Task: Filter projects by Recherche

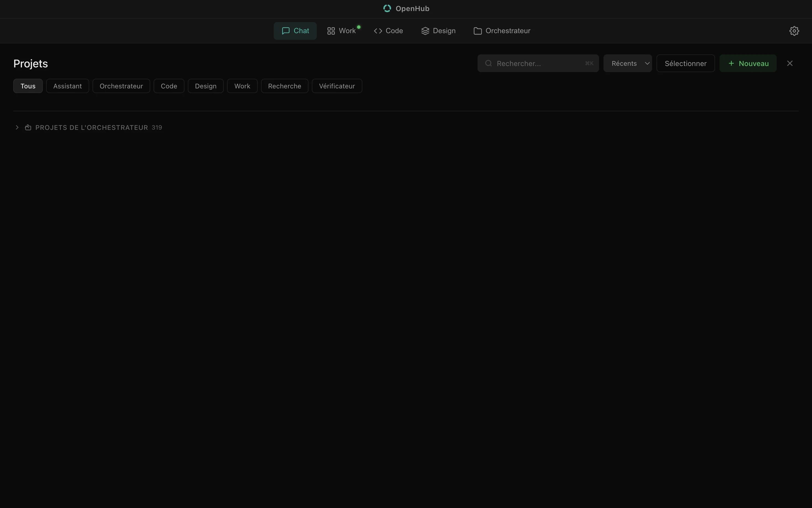Action: pos(284,86)
